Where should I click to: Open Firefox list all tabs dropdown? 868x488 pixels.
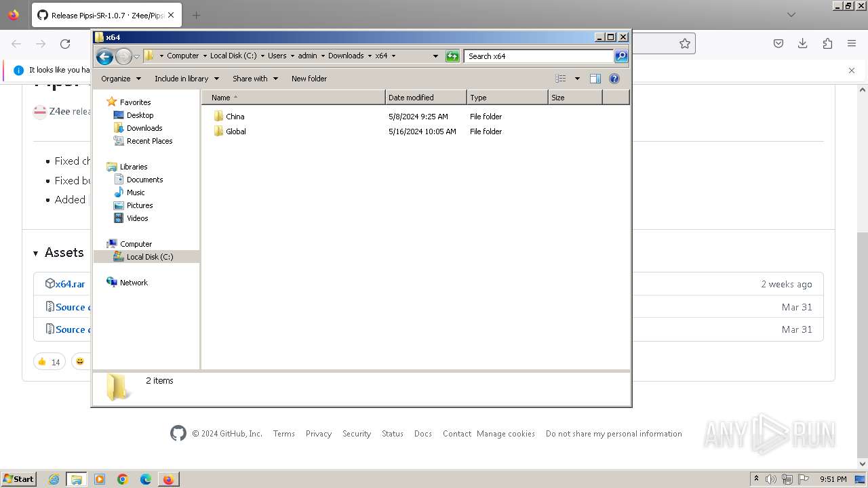791,15
